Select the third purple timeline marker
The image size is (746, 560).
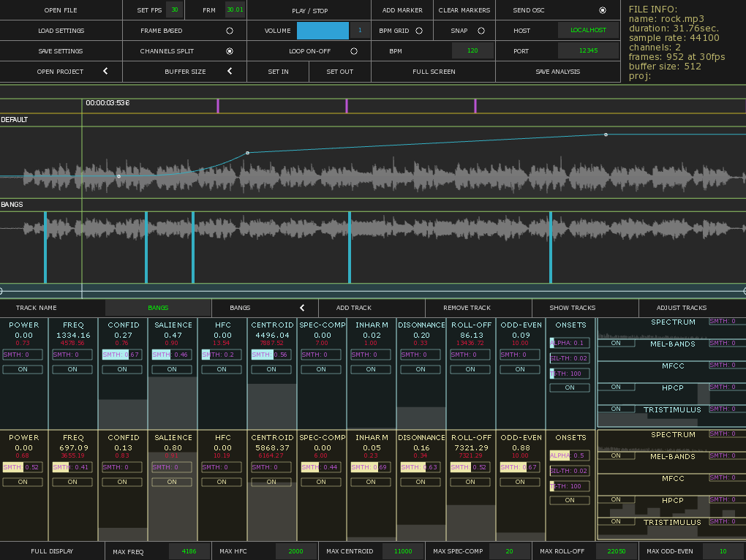pyautogui.click(x=475, y=106)
